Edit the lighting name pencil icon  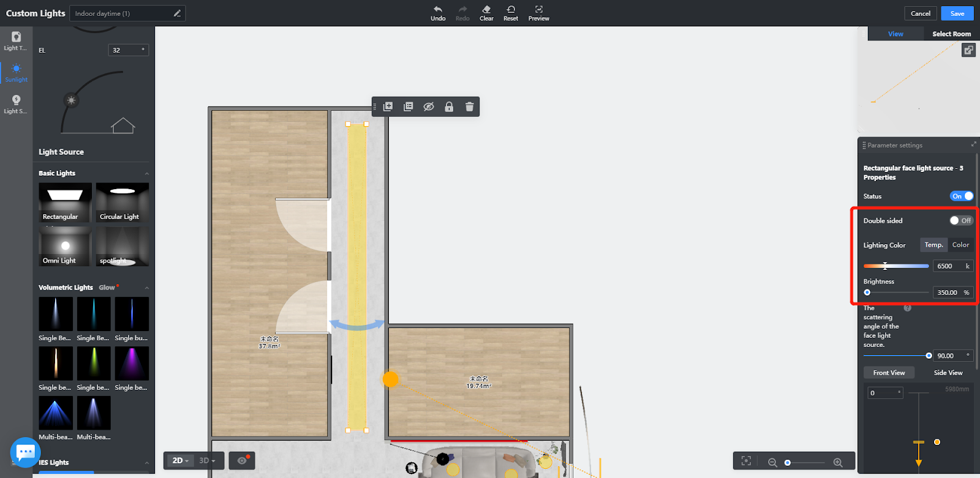(x=177, y=13)
